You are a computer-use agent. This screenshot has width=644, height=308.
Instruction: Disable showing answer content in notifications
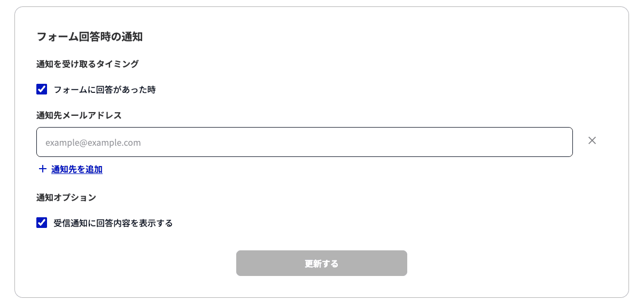tap(42, 223)
